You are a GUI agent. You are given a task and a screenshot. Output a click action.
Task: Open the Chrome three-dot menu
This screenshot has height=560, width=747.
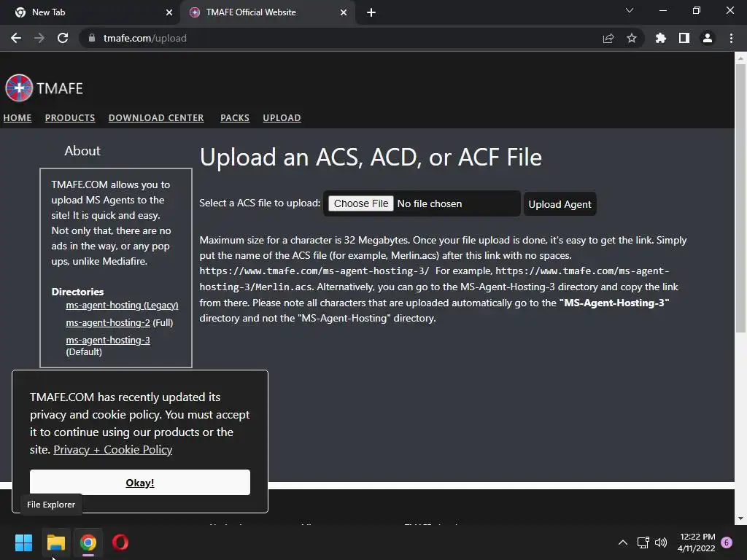[x=731, y=38]
